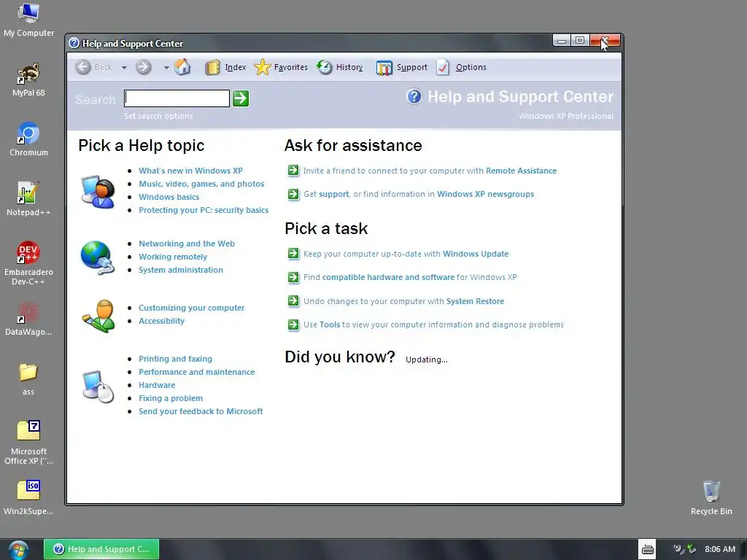Select the ass folder icon
The height and width of the screenshot is (560, 747).
[28, 379]
